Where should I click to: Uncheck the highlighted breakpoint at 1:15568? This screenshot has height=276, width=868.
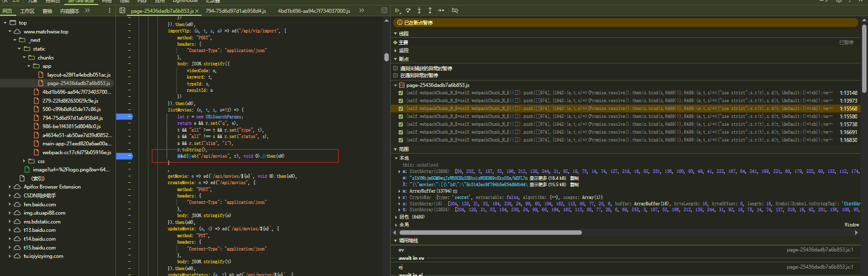(x=401, y=109)
